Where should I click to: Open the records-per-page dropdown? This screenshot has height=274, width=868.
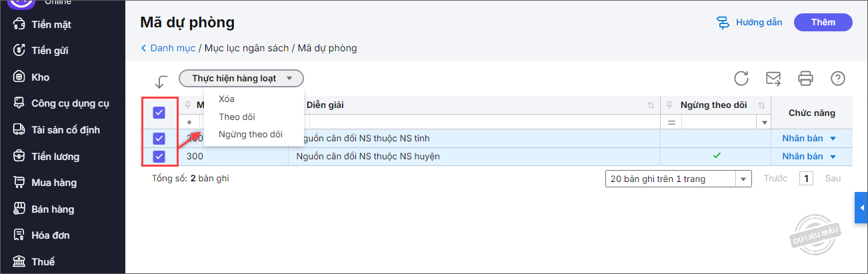tap(743, 179)
